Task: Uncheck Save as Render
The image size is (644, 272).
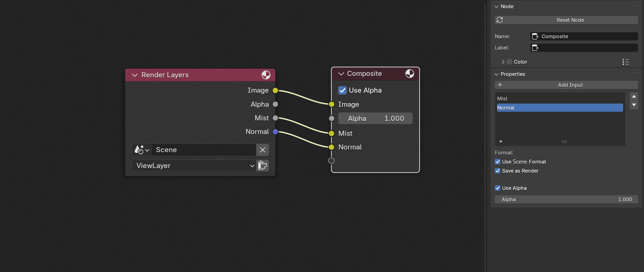Action: click(498, 171)
